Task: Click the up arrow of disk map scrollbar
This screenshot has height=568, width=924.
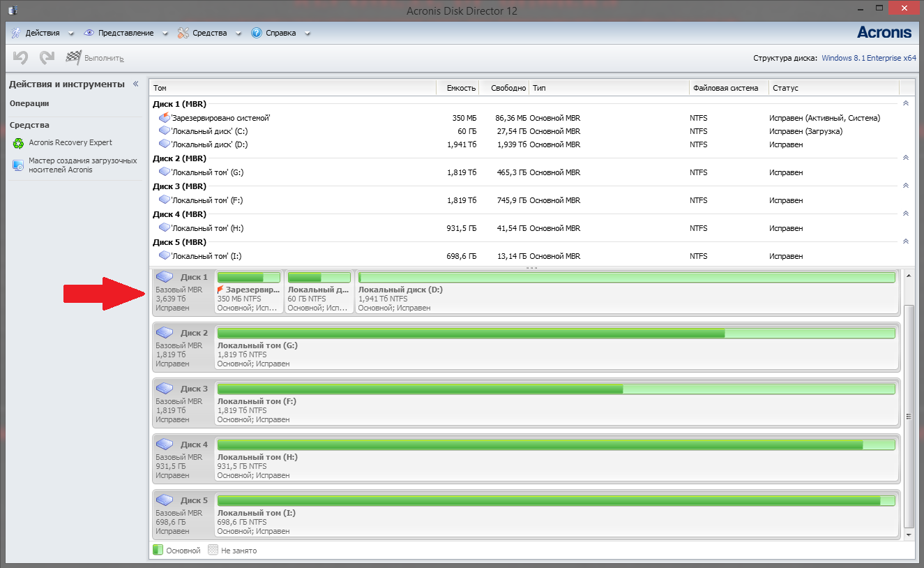Action: [x=908, y=275]
